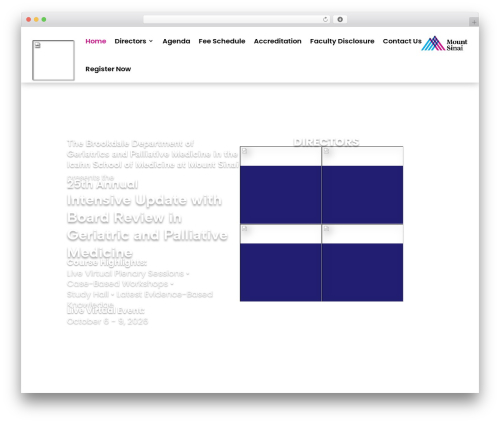Click the DIRECTORS heading
This screenshot has width=500, height=423.
click(x=326, y=142)
